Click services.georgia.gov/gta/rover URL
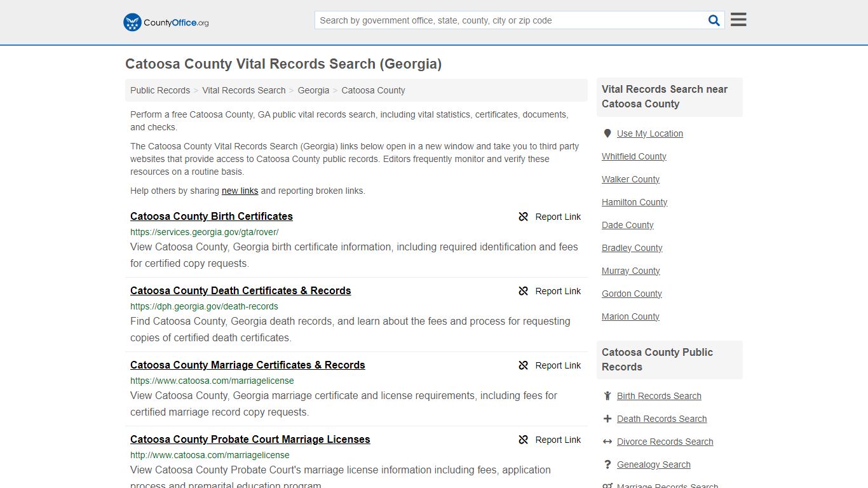The image size is (868, 488). (x=205, y=232)
